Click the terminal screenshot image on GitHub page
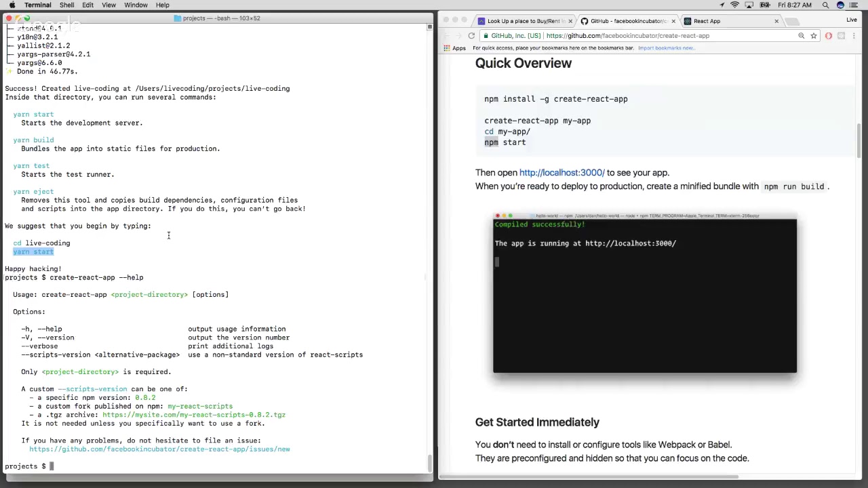This screenshot has height=488, width=868. pyautogui.click(x=645, y=293)
